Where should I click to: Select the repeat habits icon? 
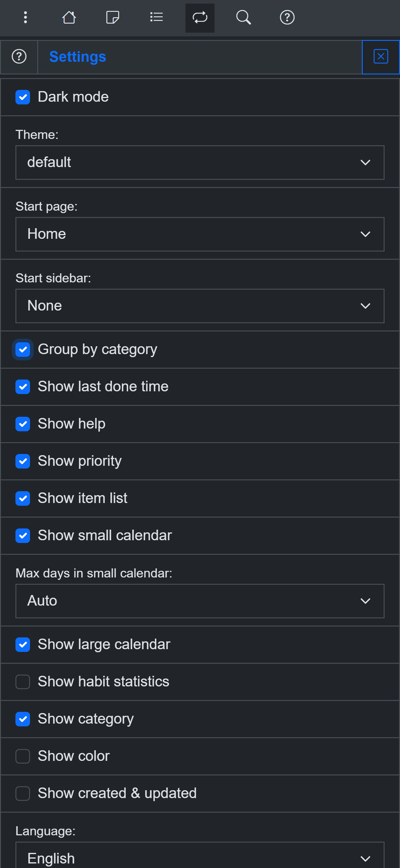pyautogui.click(x=200, y=18)
